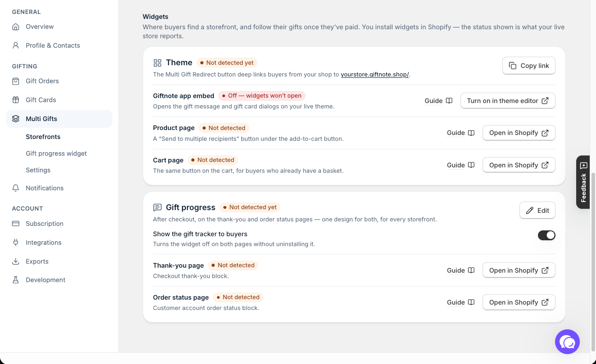
Task: Click the Notifications bell icon
Action: 16,188
